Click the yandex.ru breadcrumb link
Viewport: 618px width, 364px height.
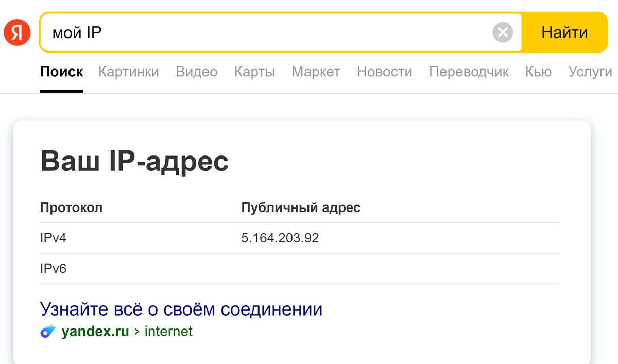(95, 332)
